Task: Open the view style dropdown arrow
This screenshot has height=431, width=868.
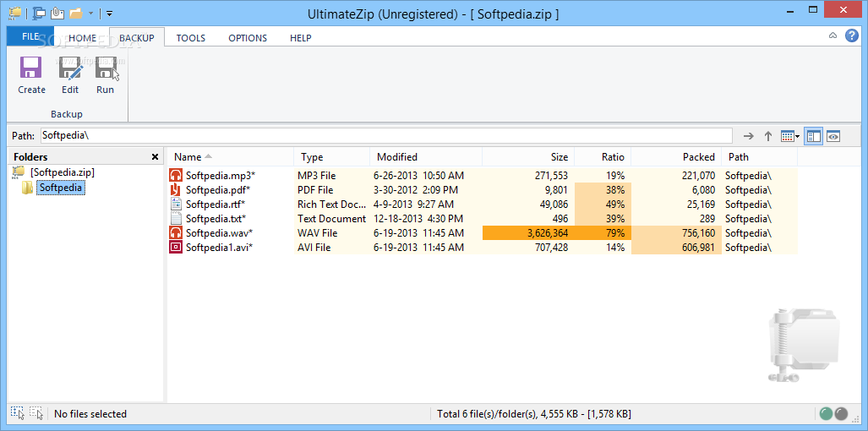Action: 798,137
